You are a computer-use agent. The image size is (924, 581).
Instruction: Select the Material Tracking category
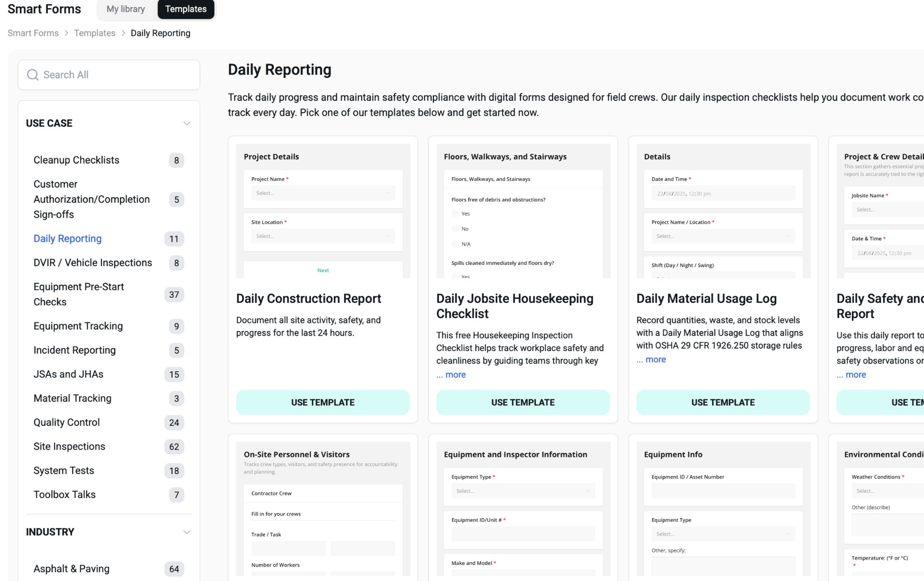[109, 398]
